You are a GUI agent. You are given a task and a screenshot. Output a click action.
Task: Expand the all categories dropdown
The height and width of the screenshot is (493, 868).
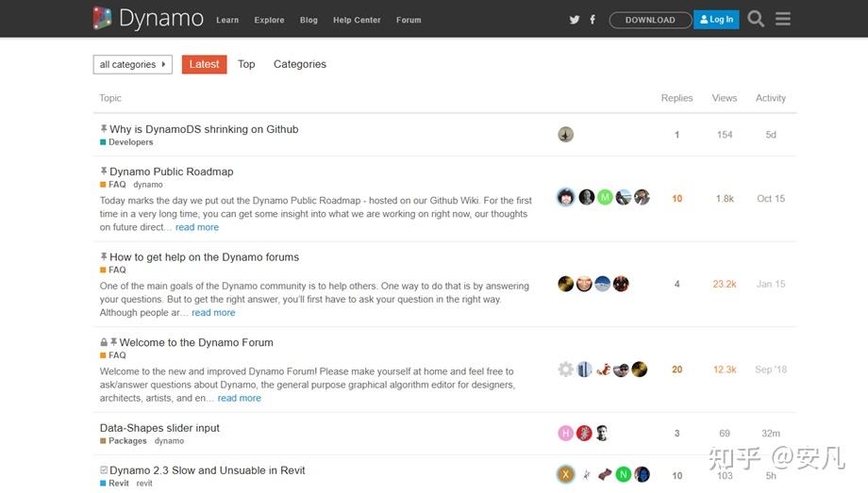pos(132,64)
